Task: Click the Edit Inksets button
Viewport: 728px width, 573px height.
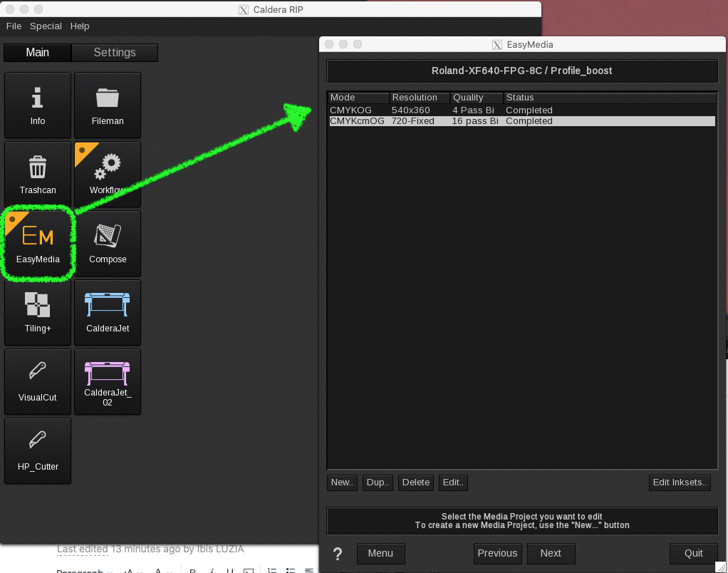Action: [679, 482]
